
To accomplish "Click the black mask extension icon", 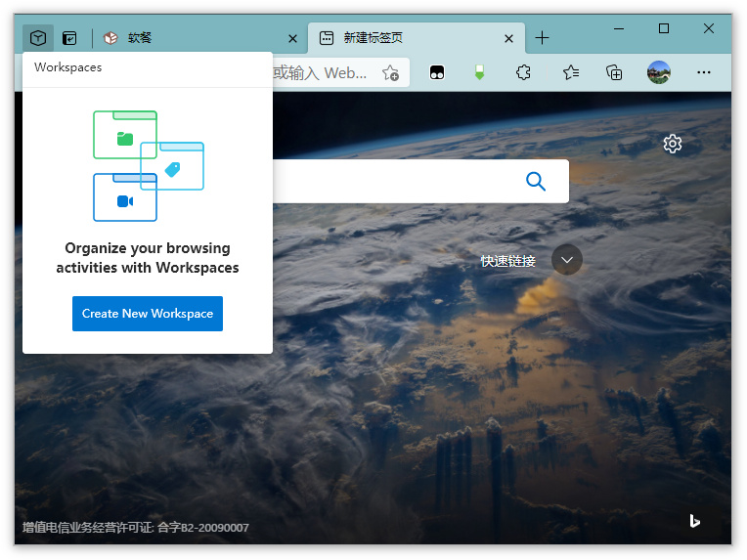I will point(437,72).
